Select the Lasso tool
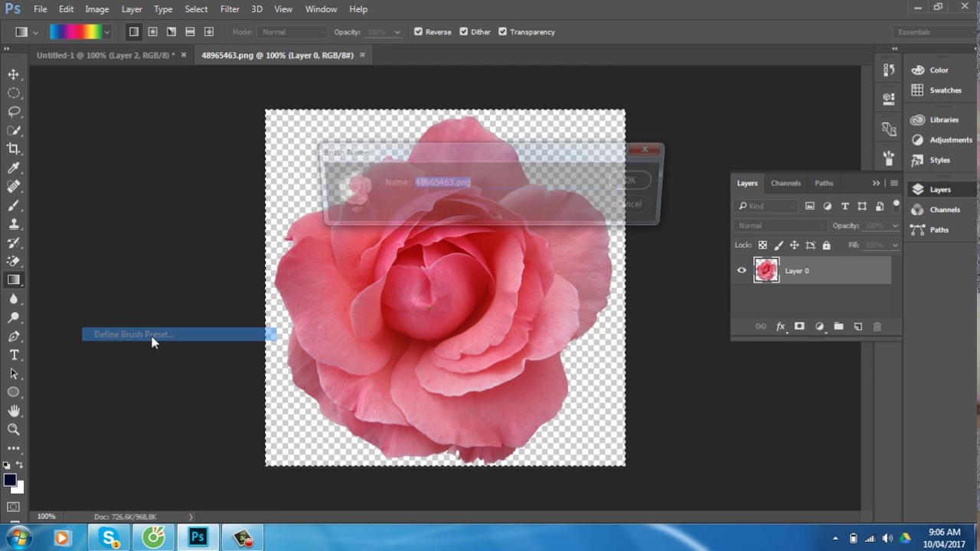The width and height of the screenshot is (980, 551). pyautogui.click(x=14, y=112)
